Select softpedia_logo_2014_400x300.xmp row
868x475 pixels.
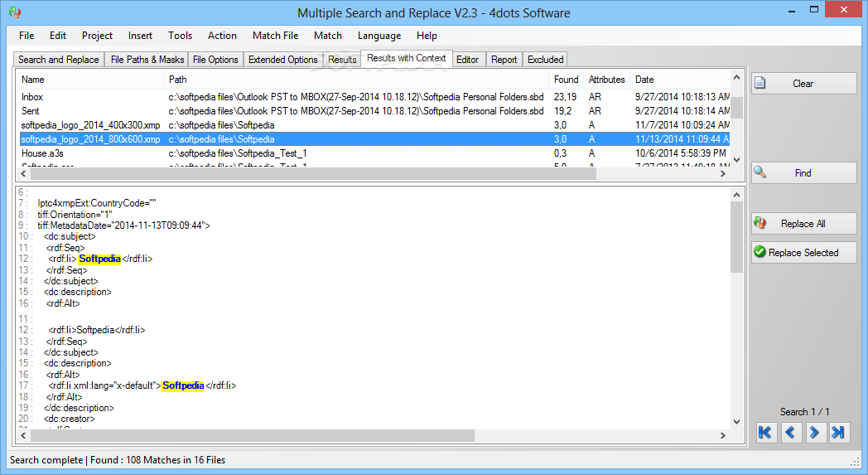[x=374, y=125]
